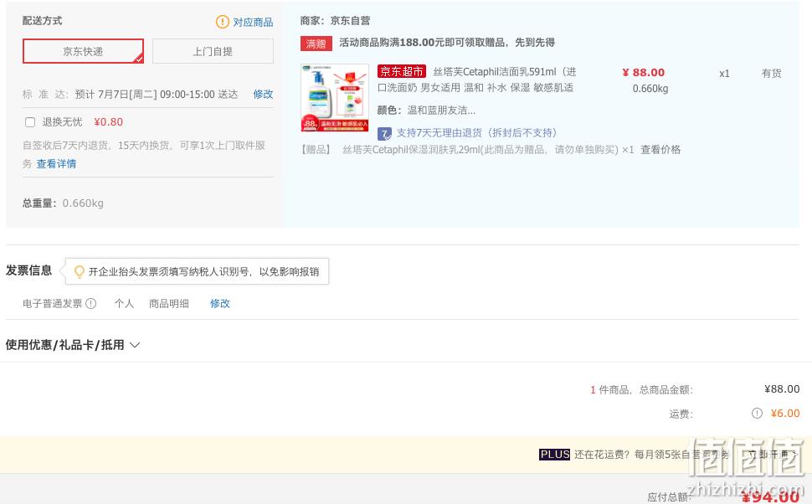The height and width of the screenshot is (504, 812).
Task: Click the 商家: 京东自营 merchant label
Action: [x=335, y=21]
